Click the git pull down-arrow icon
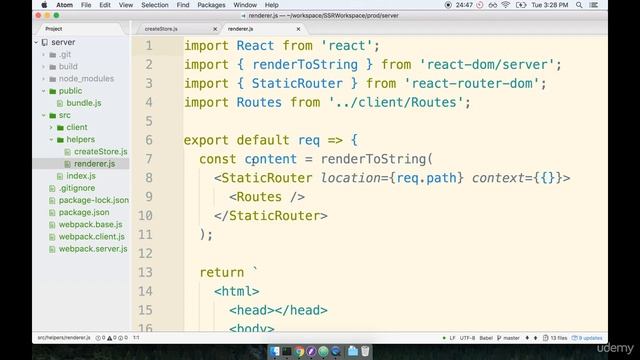The image size is (640, 360). point(527,338)
